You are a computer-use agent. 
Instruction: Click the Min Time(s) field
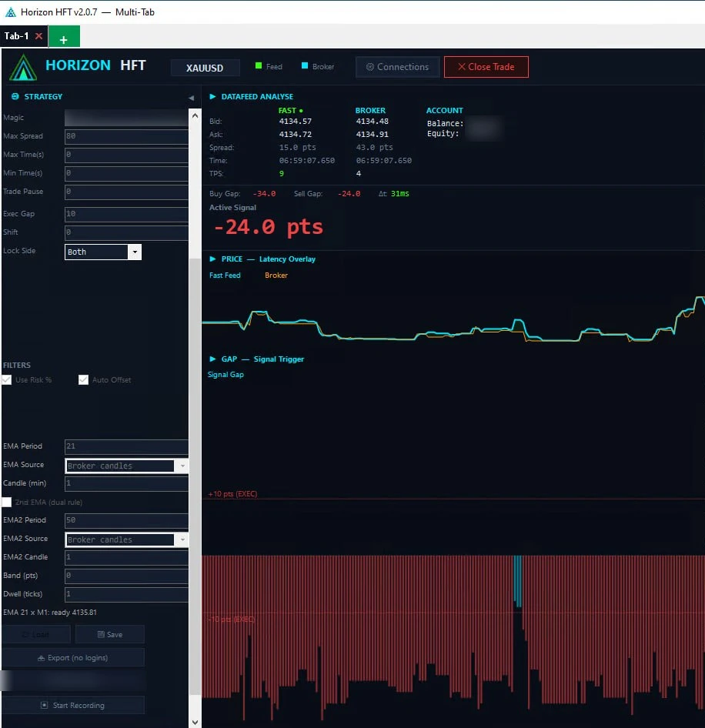(x=126, y=173)
